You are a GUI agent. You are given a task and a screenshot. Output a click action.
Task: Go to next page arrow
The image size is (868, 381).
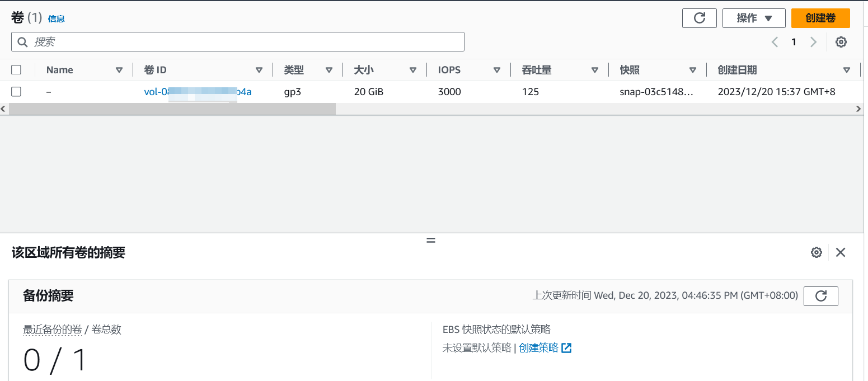tap(813, 42)
